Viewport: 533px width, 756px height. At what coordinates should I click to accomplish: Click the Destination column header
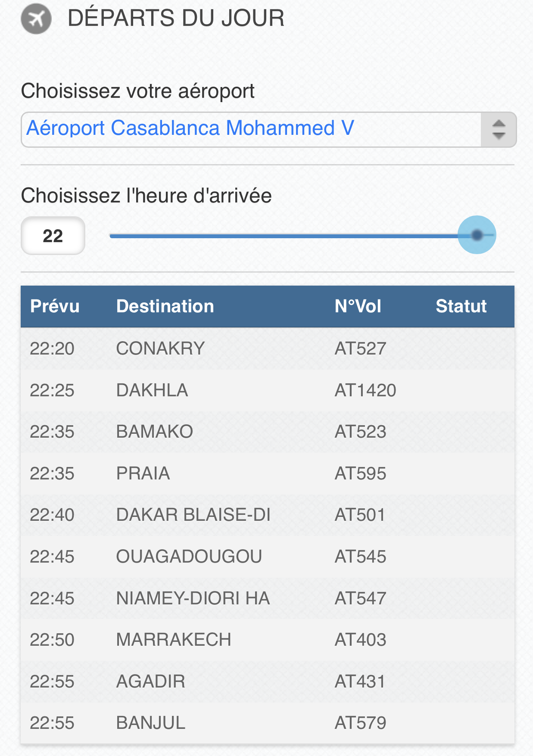[x=165, y=306]
